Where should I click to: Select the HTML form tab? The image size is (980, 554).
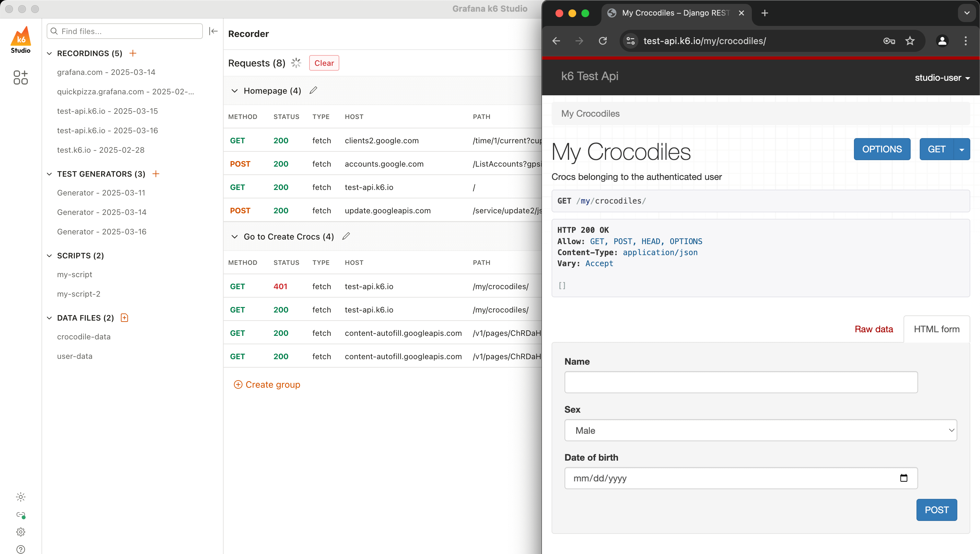pos(936,329)
